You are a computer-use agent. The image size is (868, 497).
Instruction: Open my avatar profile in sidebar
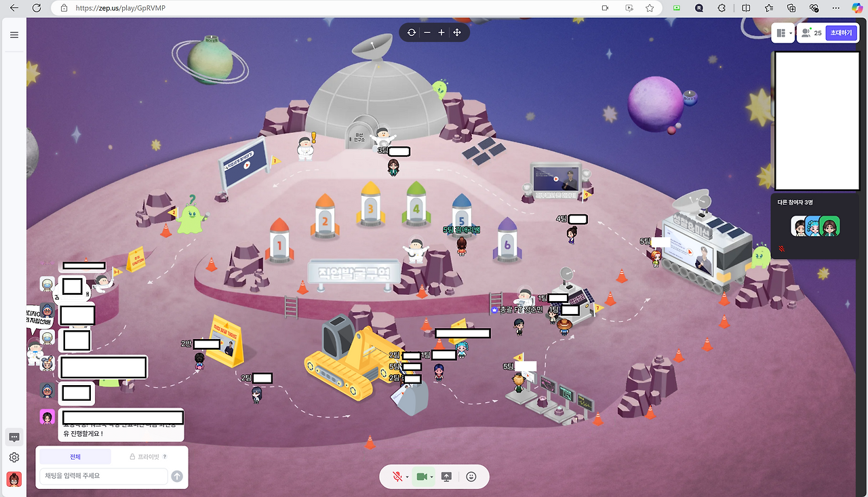click(x=14, y=479)
